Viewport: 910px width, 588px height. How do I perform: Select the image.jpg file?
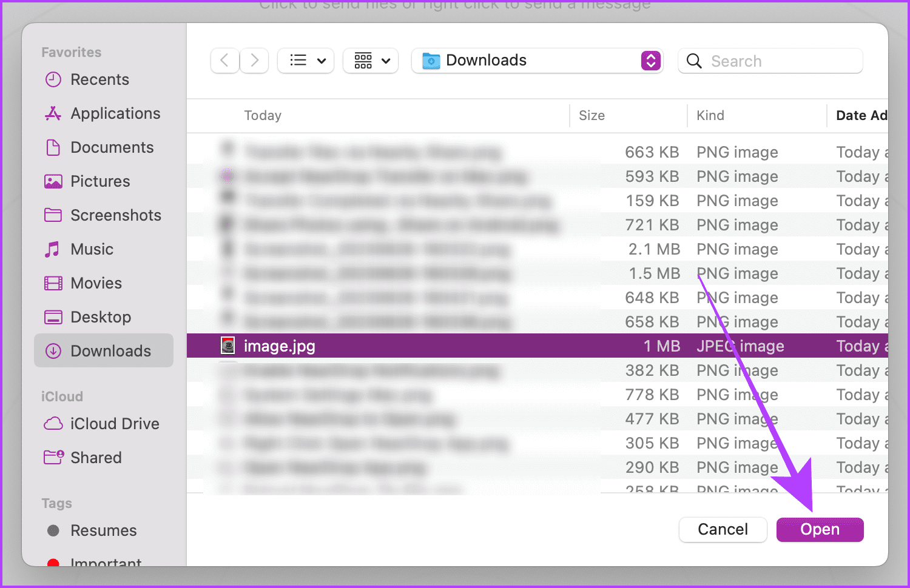click(538, 346)
